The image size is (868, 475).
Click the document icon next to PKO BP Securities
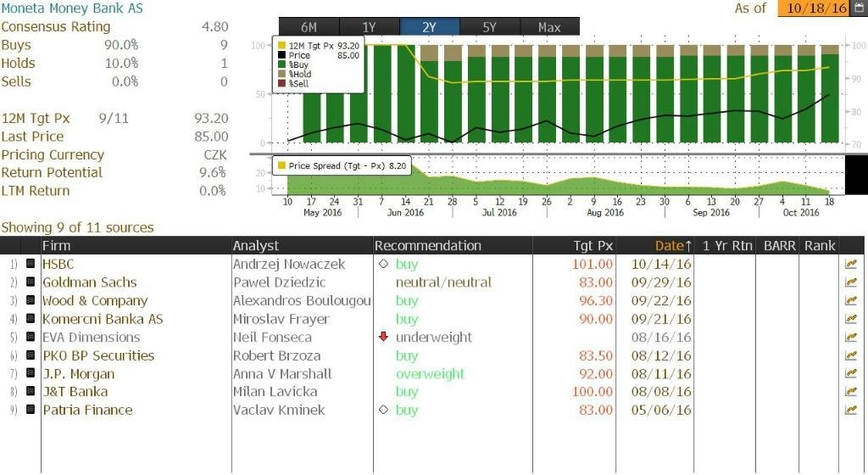coord(31,355)
